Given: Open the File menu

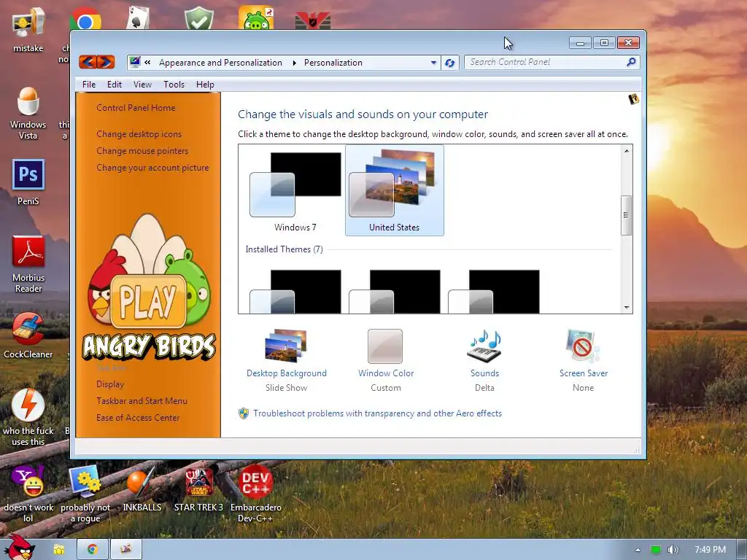Looking at the screenshot, I should tap(89, 85).
